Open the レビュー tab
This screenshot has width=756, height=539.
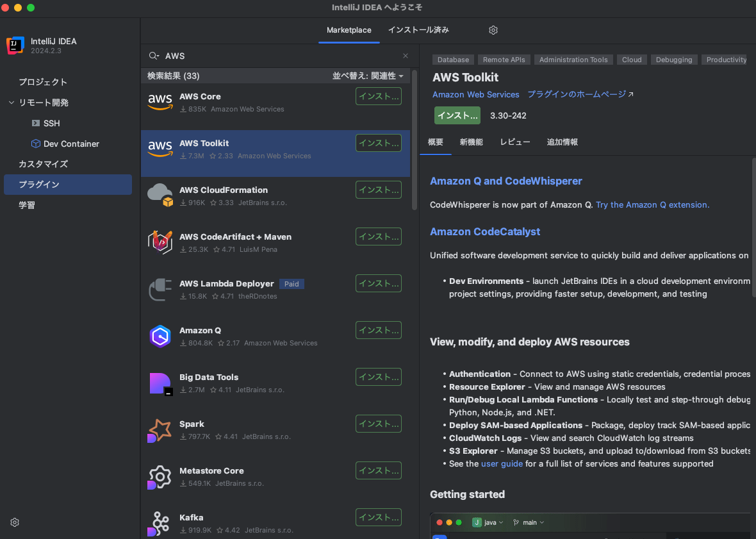[x=515, y=142]
